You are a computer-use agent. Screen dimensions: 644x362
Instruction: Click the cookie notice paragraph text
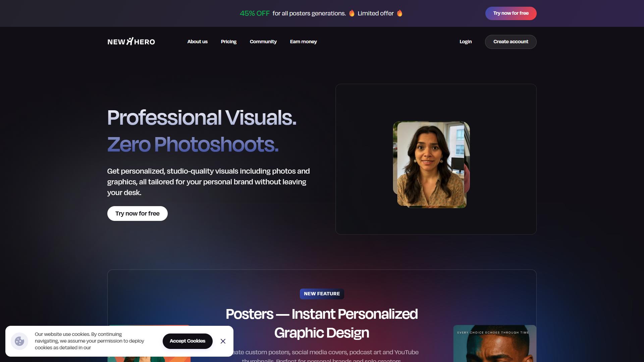(90, 341)
